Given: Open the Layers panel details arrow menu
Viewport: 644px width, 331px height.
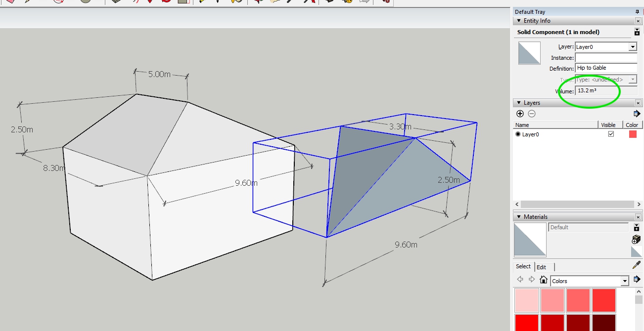Looking at the screenshot, I should tap(637, 114).
